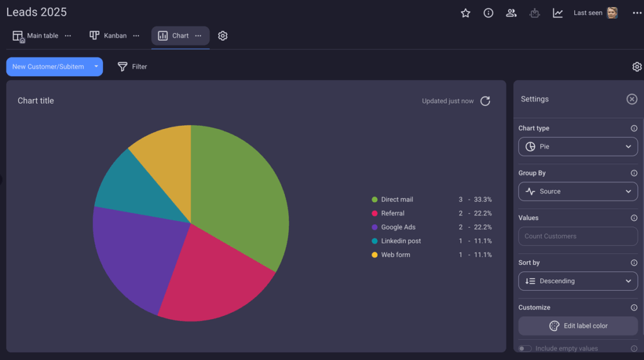This screenshot has width=644, height=360.
Task: Open the top-right three dots menu
Action: 637,13
